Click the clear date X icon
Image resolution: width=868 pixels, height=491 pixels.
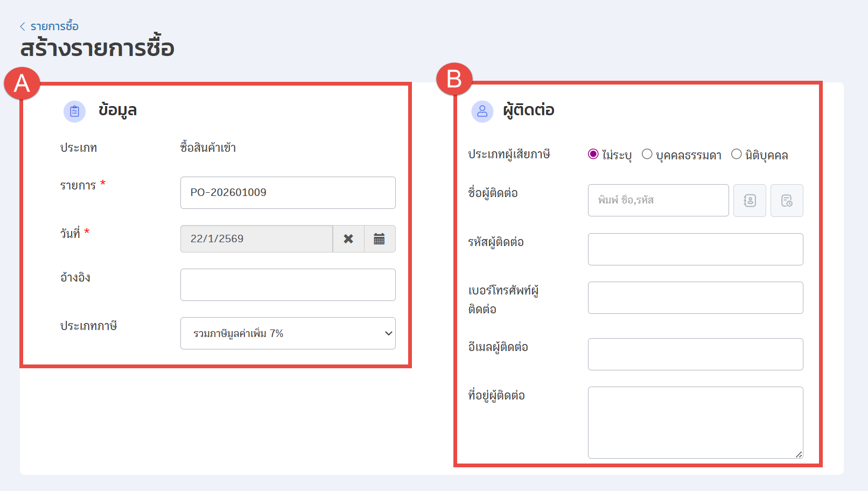348,239
